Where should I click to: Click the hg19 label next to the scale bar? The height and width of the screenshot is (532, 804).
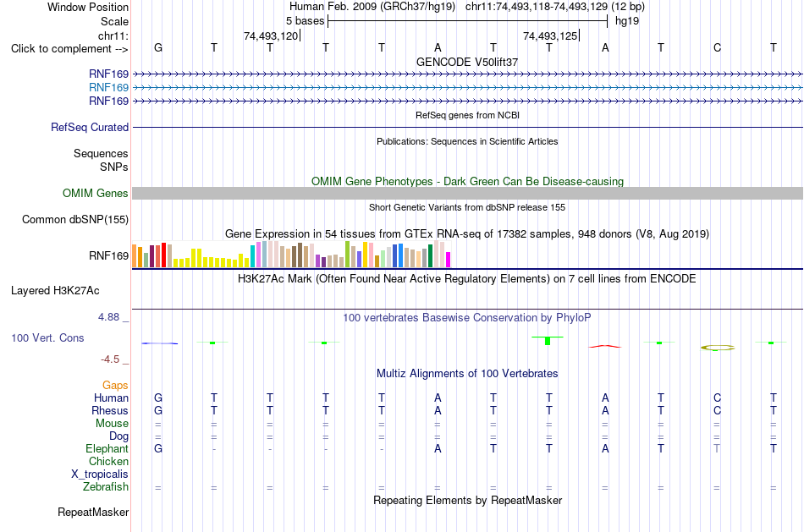tap(627, 21)
